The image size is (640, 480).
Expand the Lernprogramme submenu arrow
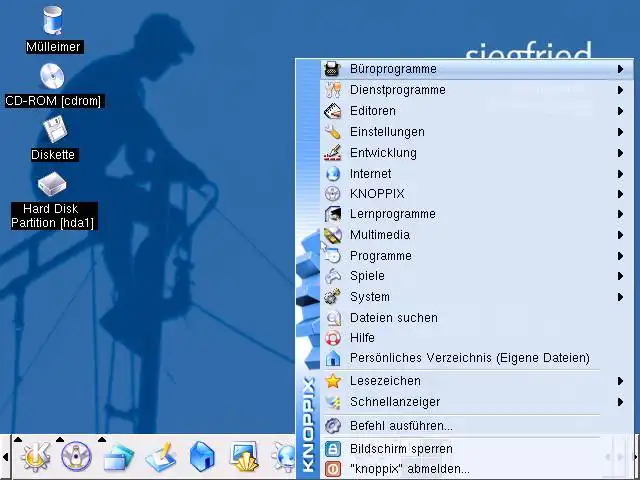[x=620, y=214]
